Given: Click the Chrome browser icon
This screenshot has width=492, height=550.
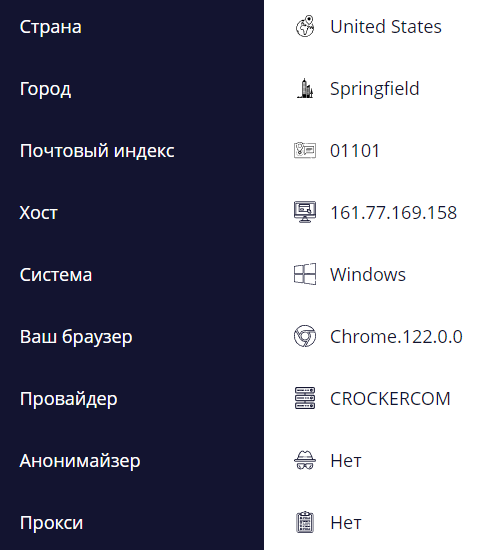Looking at the screenshot, I should click(305, 336).
